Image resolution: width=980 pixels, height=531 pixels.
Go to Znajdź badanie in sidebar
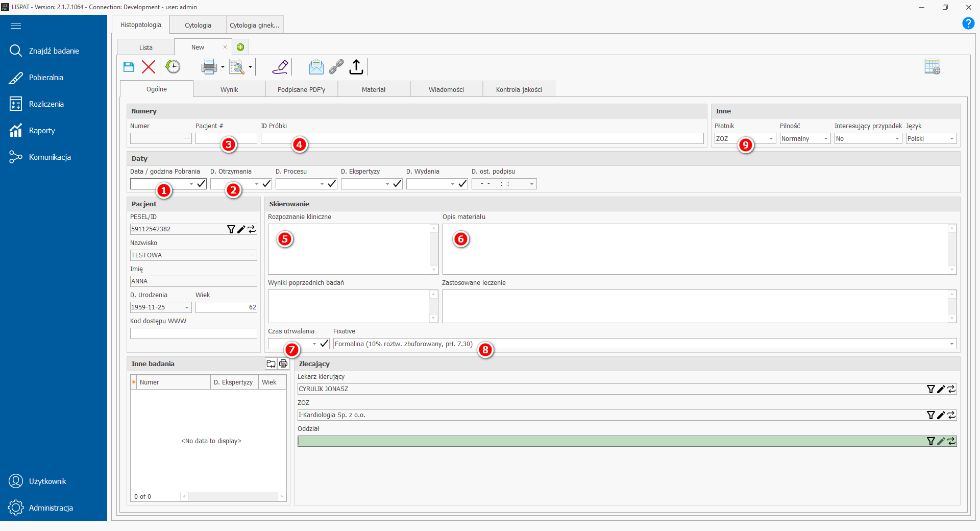pos(54,51)
